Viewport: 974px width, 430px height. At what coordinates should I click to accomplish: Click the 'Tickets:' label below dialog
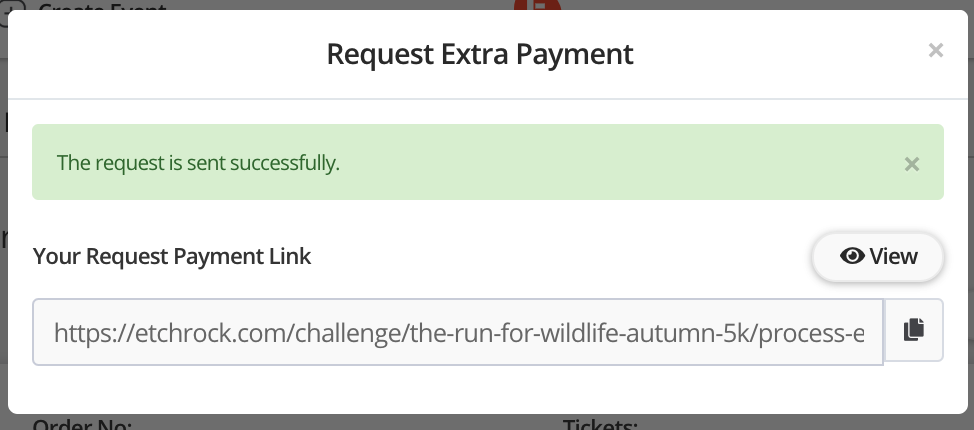tap(600, 423)
